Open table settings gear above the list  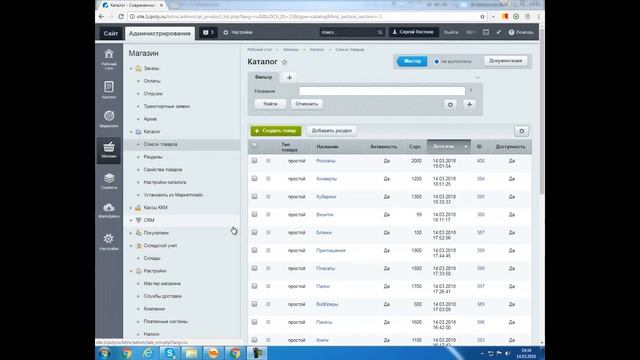pos(521,131)
